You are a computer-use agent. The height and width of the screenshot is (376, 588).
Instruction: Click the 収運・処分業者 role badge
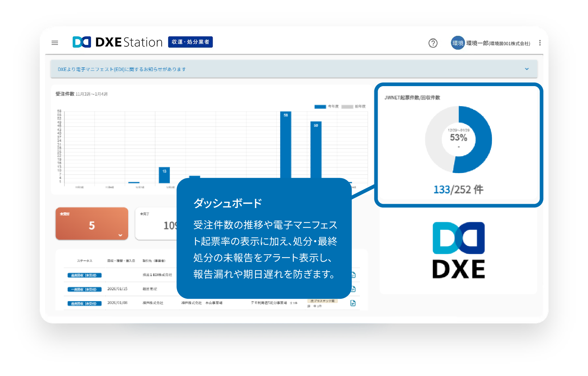click(x=190, y=42)
